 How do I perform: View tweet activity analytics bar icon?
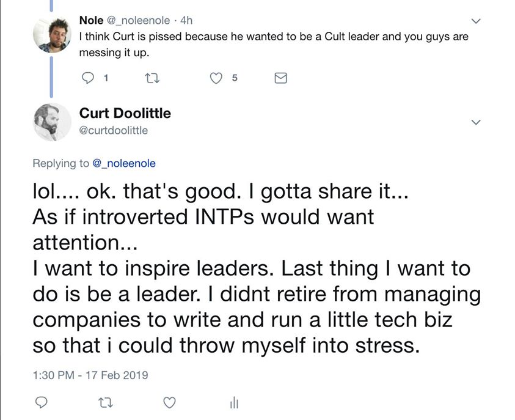(x=233, y=402)
